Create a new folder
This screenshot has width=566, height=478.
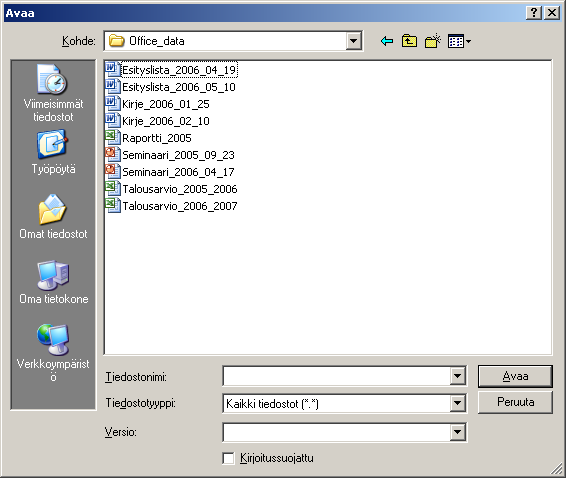432,41
